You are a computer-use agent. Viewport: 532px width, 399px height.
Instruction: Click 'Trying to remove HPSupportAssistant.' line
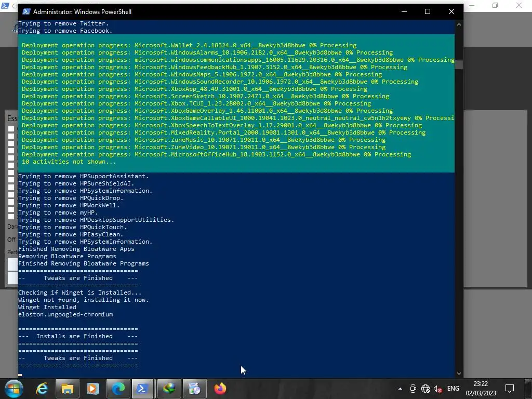coord(84,176)
